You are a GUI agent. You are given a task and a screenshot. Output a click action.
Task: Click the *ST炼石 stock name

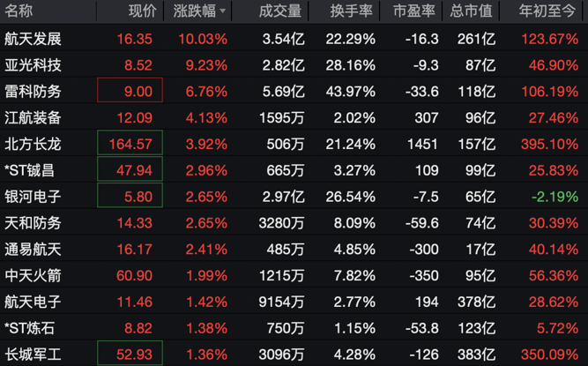pyautogui.click(x=30, y=328)
